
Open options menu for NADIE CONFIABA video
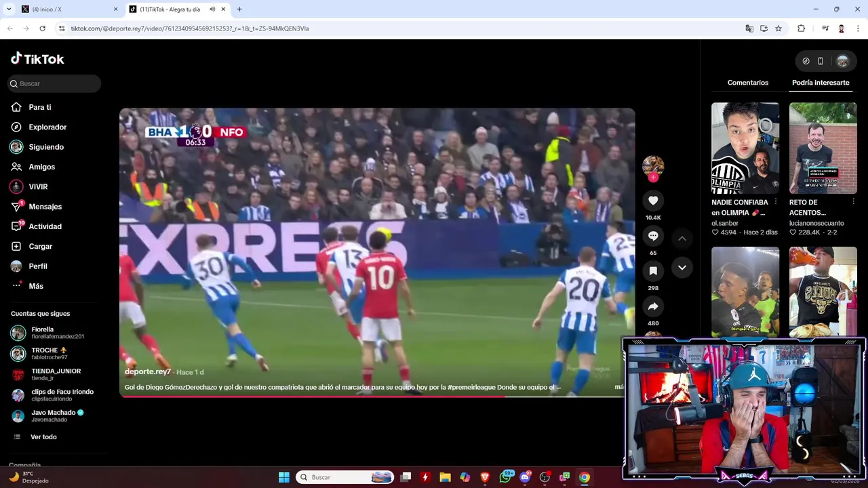pyautogui.click(x=776, y=202)
